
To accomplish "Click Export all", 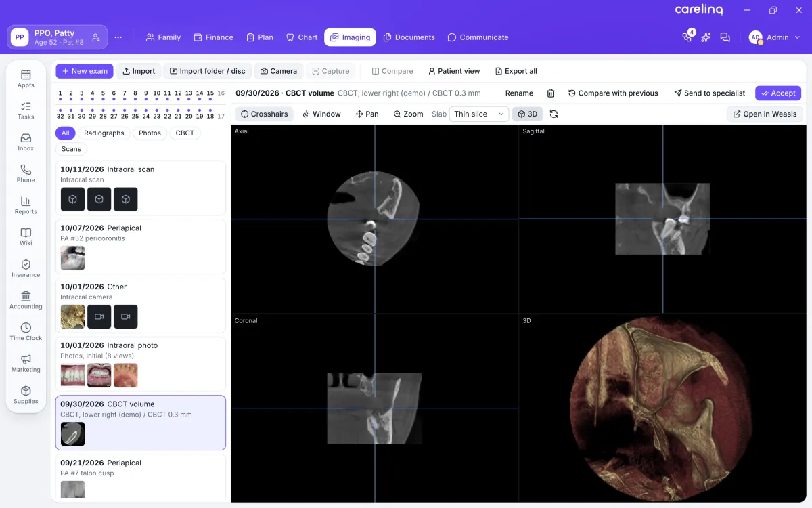I will coord(516,71).
